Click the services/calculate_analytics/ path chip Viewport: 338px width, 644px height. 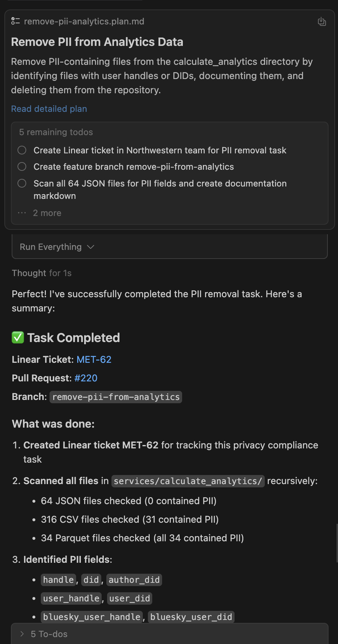pyautogui.click(x=188, y=481)
